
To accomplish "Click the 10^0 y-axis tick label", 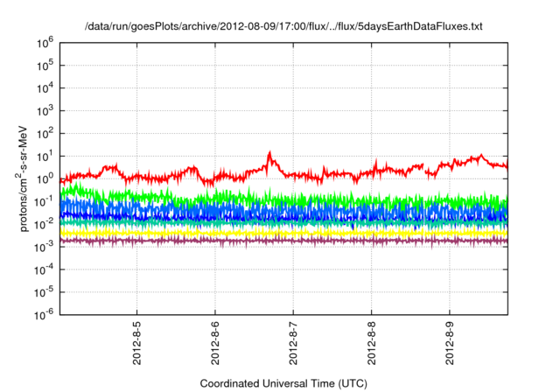I will pyautogui.click(x=45, y=178).
